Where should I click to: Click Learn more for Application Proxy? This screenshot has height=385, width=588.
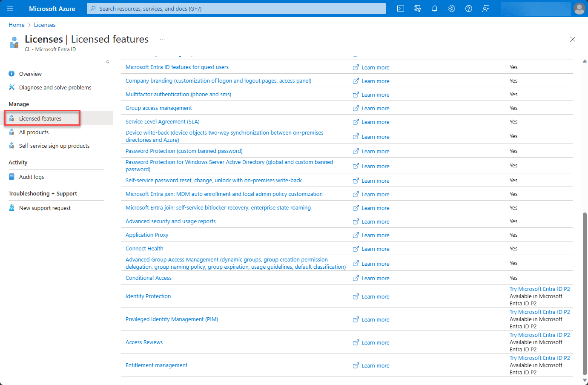pos(376,235)
